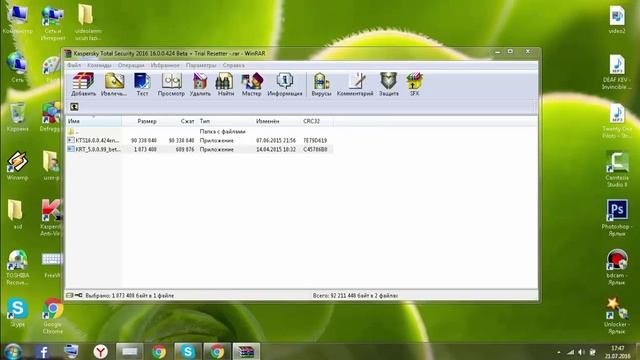Select the Unlocker - Ярлык desktop shortcut
The image size is (640, 360).
coord(617,316)
